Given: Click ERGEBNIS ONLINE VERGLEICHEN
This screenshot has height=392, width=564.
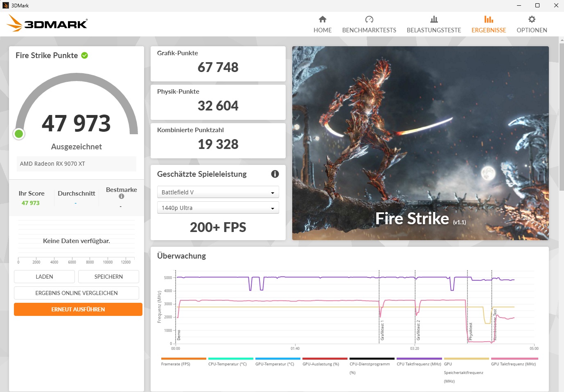Looking at the screenshot, I should tap(76, 293).
